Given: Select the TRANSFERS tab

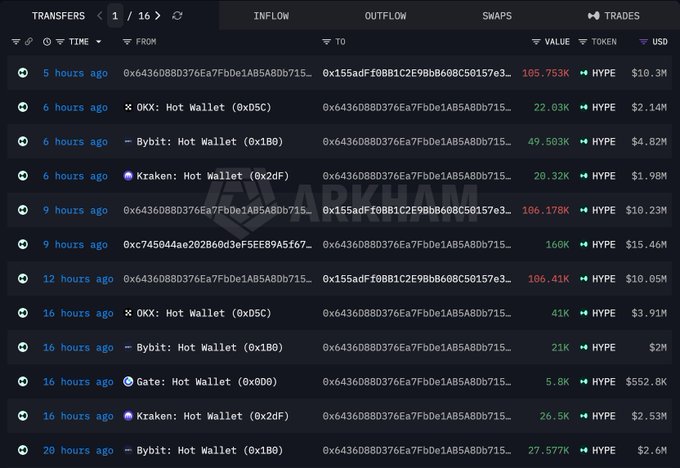Looking at the screenshot, I should pos(58,16).
